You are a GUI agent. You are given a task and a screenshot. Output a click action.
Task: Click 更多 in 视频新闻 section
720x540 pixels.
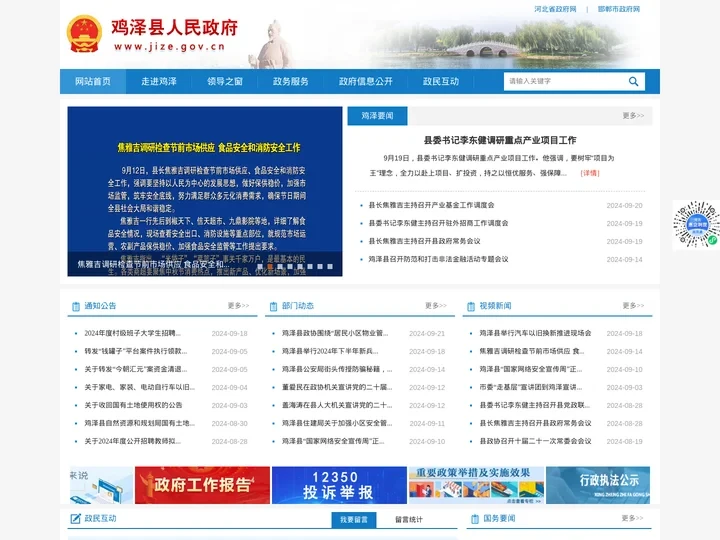pos(633,306)
